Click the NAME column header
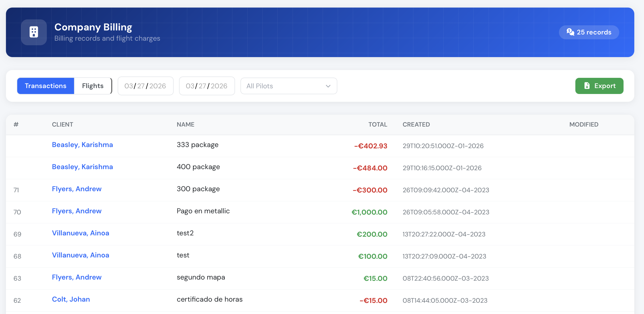Viewport: 644px width, 314px height. coord(185,124)
